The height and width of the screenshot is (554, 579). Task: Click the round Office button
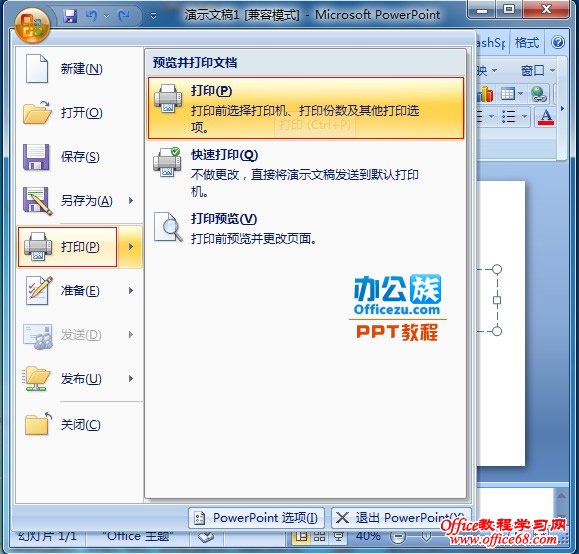(x=32, y=25)
